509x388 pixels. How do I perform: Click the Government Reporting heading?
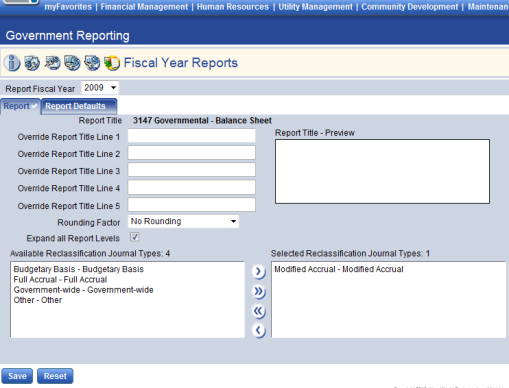[68, 36]
